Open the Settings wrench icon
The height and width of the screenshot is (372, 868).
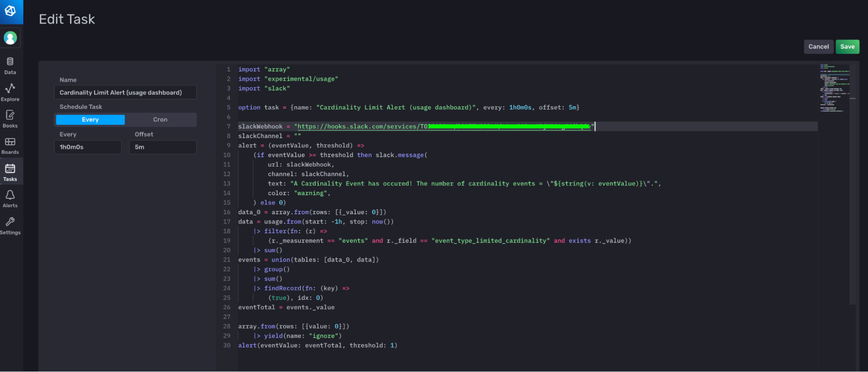point(10,222)
